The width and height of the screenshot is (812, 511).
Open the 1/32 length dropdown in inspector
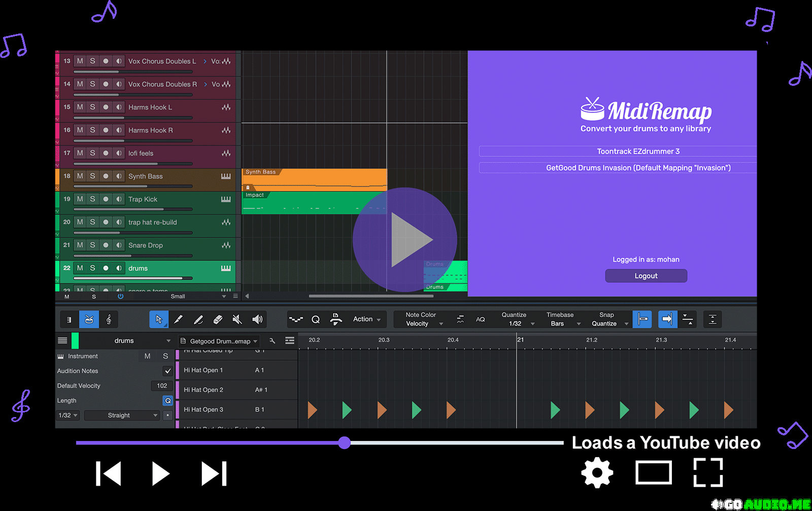tap(68, 416)
